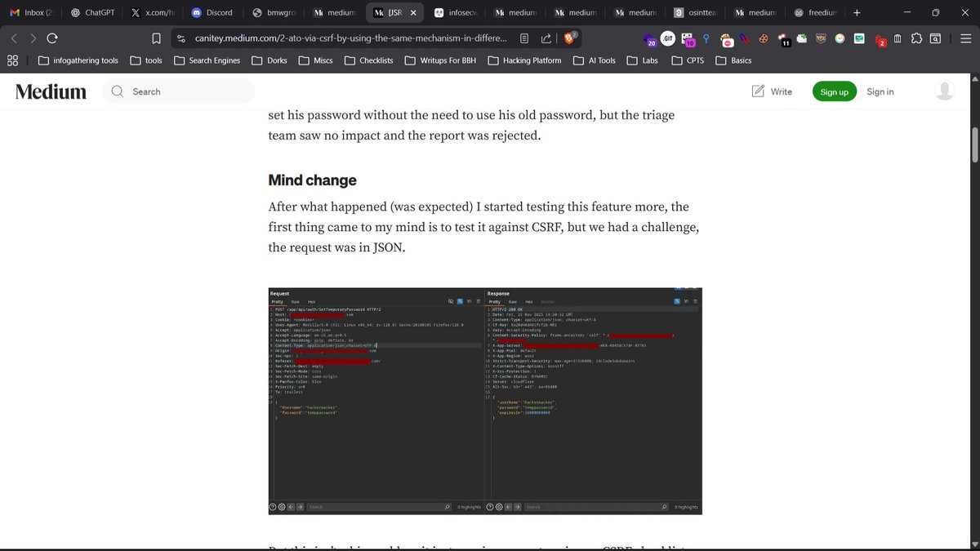Screen dimensions: 980x551
Task: Open Brave Shields lion icon
Action: [x=569, y=38]
